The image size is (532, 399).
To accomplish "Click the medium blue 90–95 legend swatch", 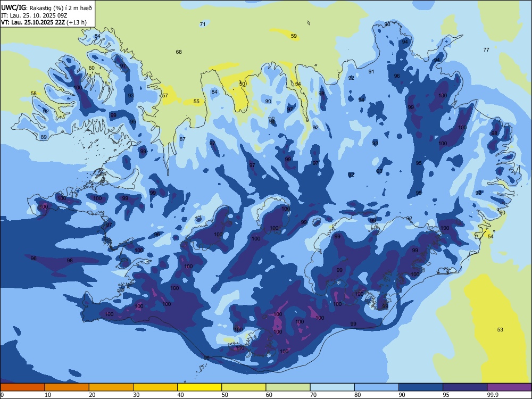I will (x=421, y=387).
